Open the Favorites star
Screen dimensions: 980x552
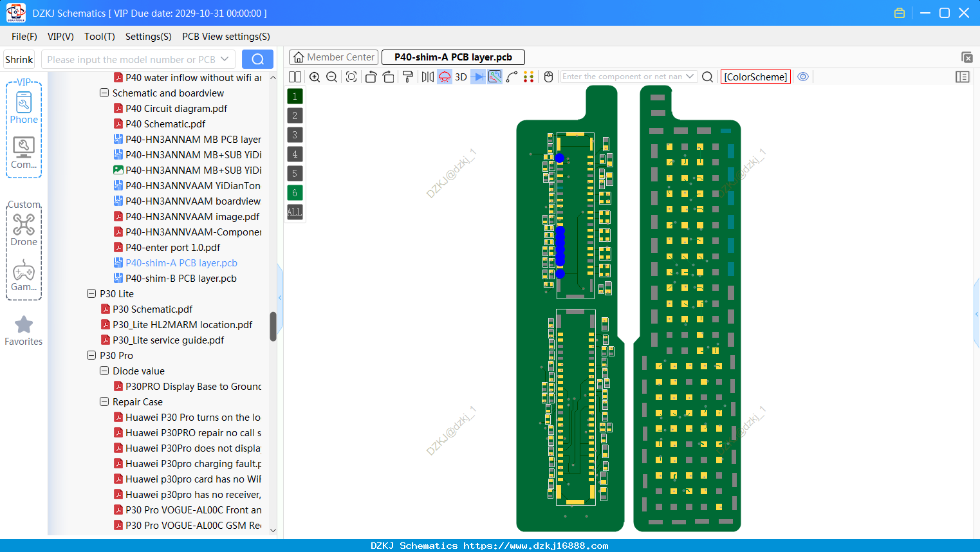tap(24, 331)
